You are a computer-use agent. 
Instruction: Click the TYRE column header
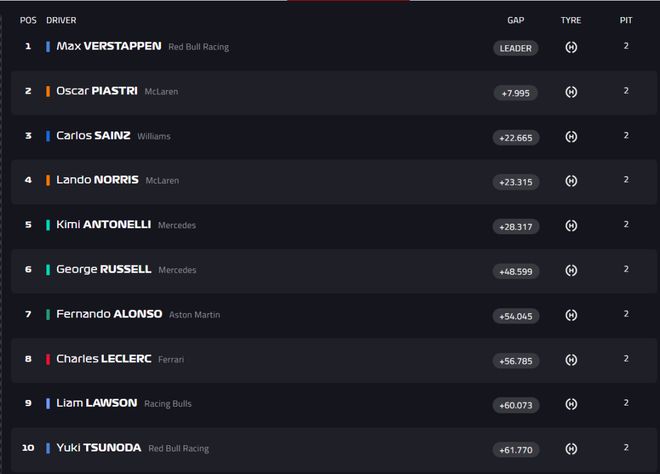pos(571,20)
